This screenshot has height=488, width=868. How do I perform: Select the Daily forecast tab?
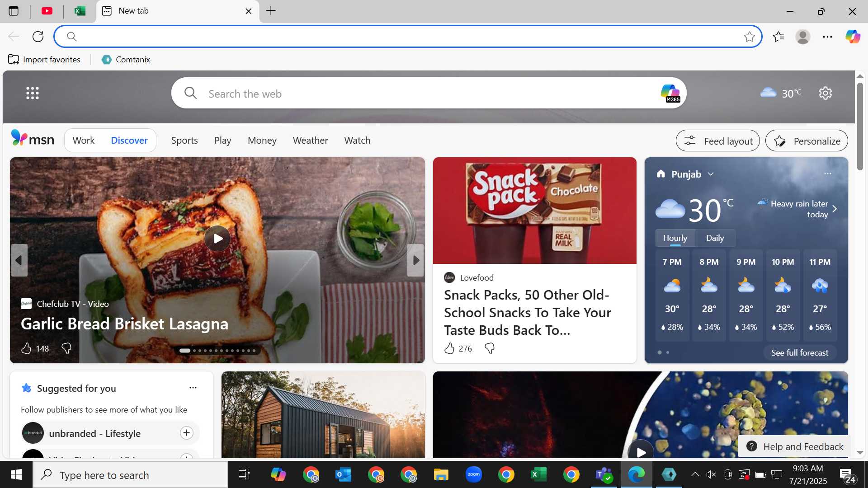(715, 238)
